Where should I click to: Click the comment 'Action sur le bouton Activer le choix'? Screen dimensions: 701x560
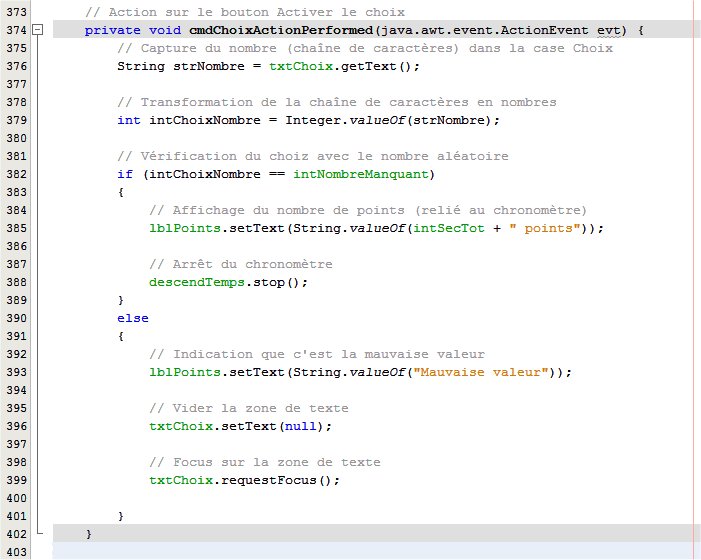click(x=245, y=12)
